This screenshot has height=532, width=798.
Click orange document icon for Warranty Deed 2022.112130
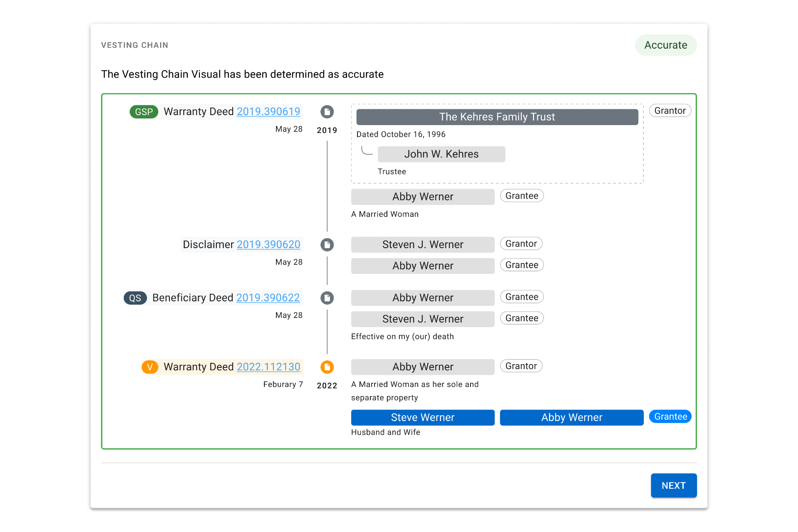327,367
